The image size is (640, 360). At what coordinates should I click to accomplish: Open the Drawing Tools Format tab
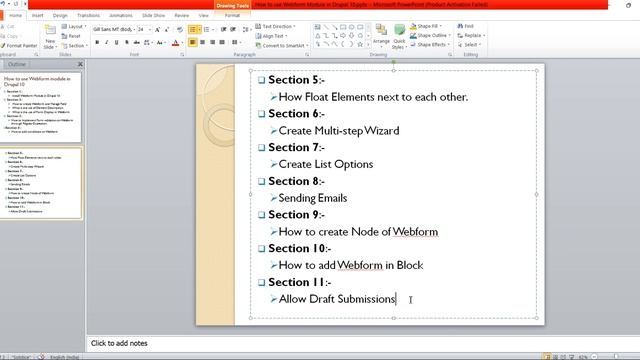pos(232,16)
